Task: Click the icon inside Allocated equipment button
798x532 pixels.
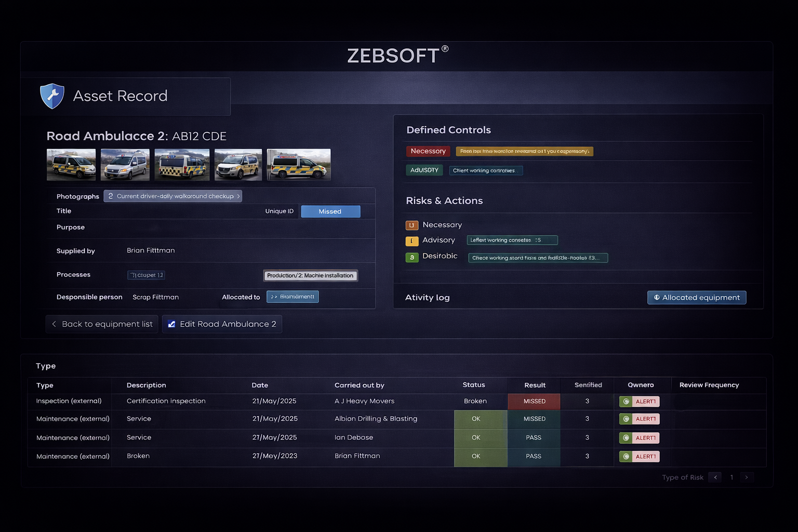Action: pyautogui.click(x=657, y=298)
